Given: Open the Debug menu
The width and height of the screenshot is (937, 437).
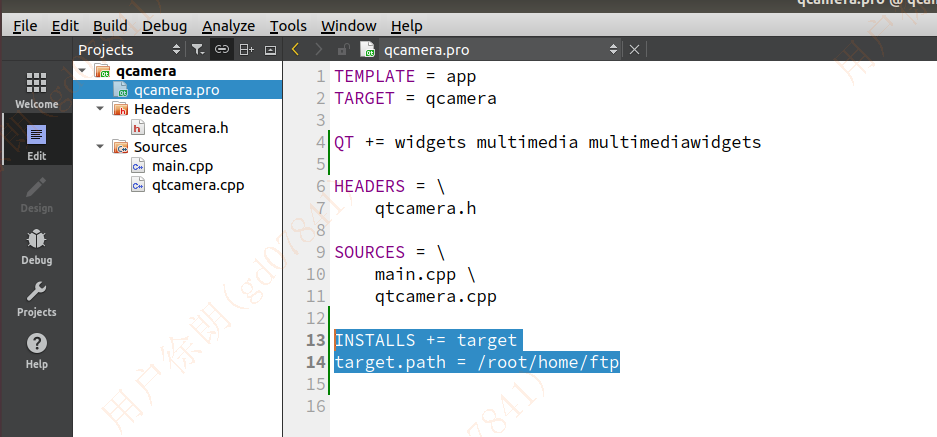Looking at the screenshot, I should coord(164,26).
